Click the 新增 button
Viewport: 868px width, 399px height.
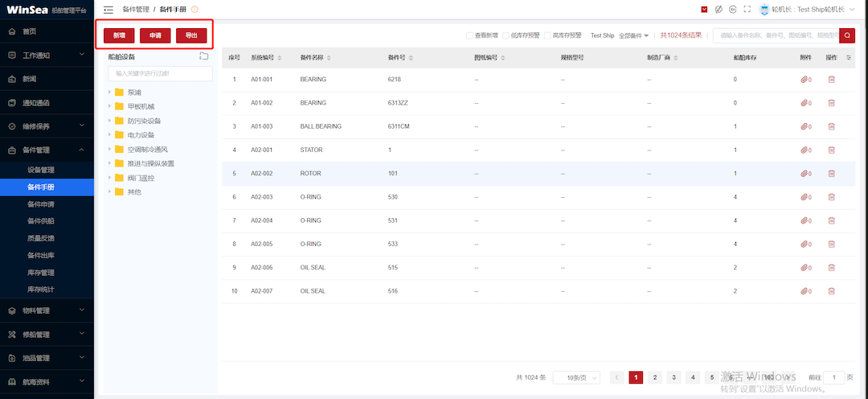[119, 35]
